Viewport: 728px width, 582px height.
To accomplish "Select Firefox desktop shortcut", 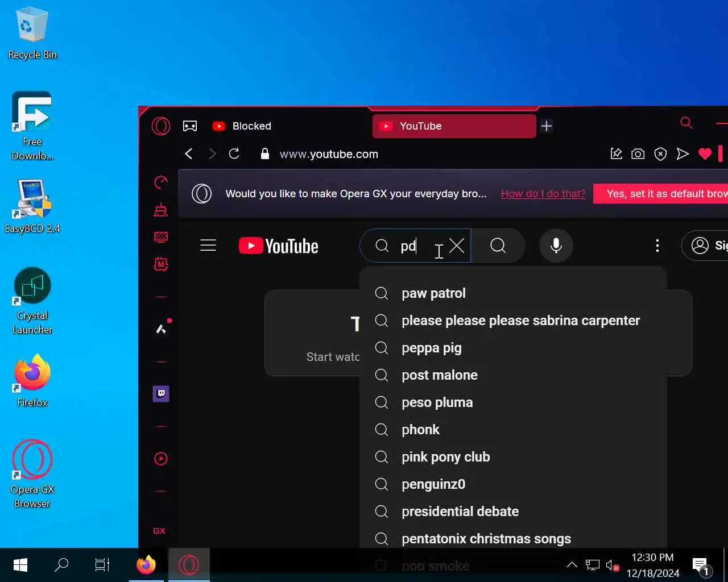I will [x=32, y=380].
